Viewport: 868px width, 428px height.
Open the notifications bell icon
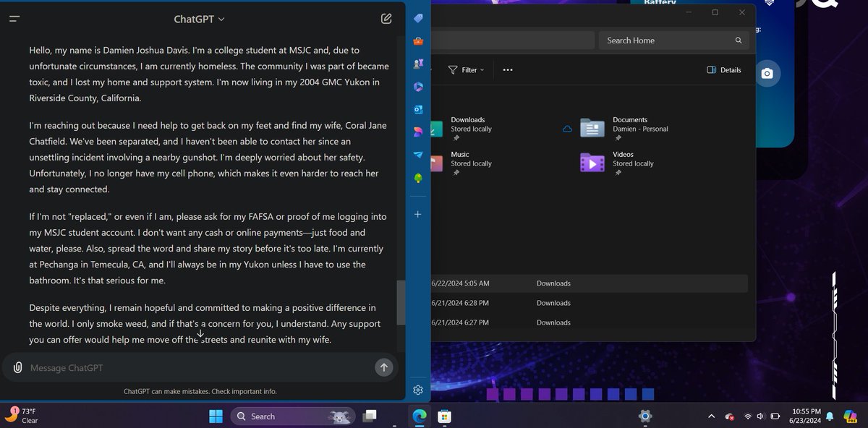coord(830,416)
